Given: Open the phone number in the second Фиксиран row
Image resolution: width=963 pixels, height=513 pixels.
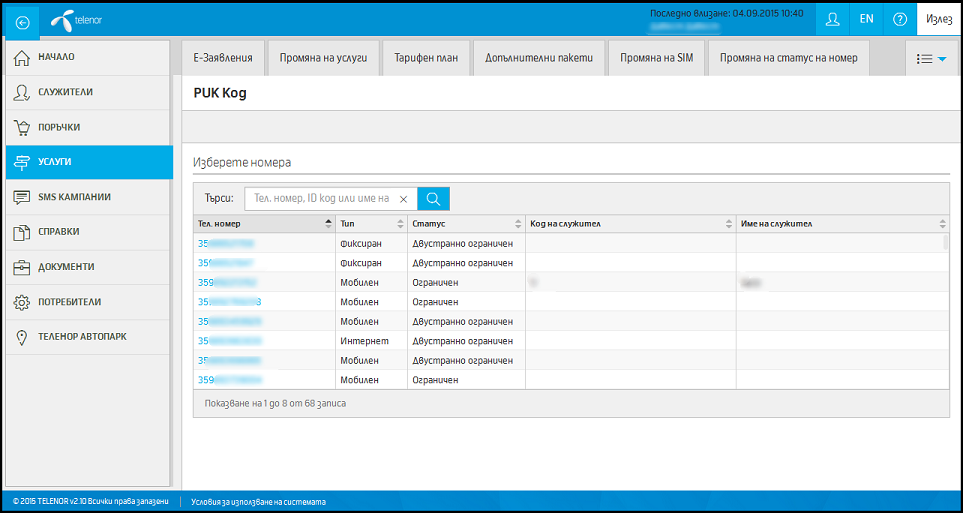Looking at the screenshot, I should pos(226,263).
